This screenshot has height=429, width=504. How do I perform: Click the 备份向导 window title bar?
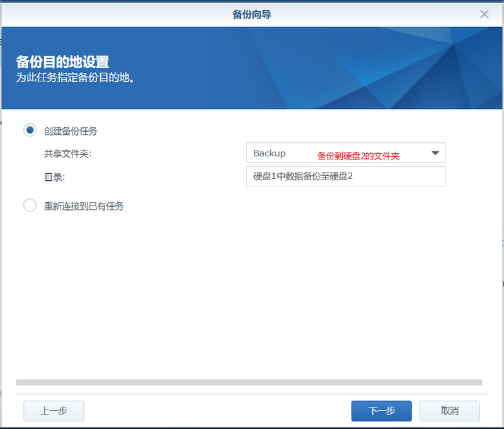(x=252, y=14)
